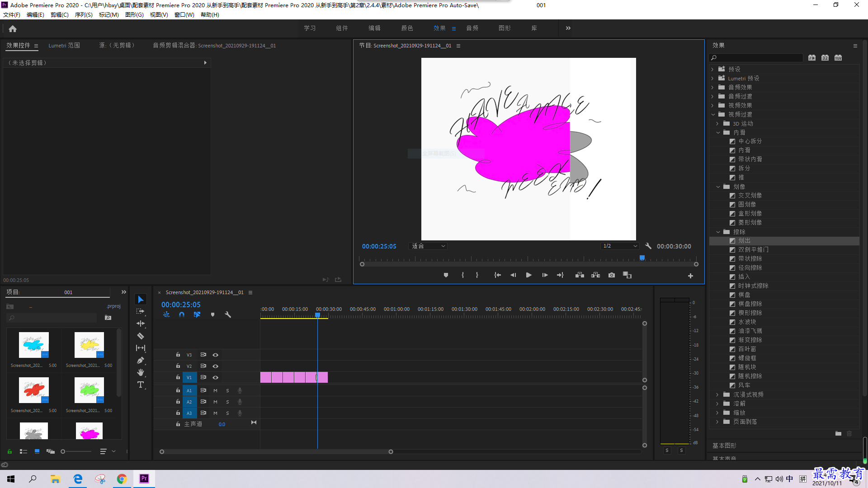This screenshot has width=868, height=488.
Task: Click the Extract button in Program monitor
Action: click(x=595, y=275)
